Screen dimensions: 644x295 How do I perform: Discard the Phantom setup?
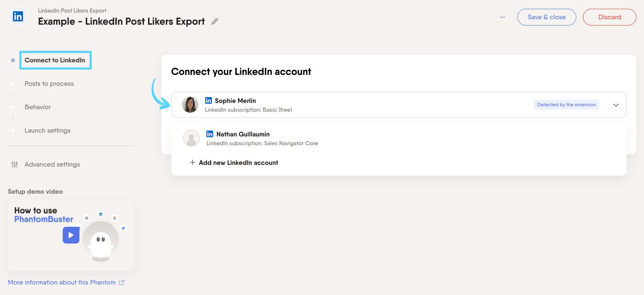click(609, 17)
